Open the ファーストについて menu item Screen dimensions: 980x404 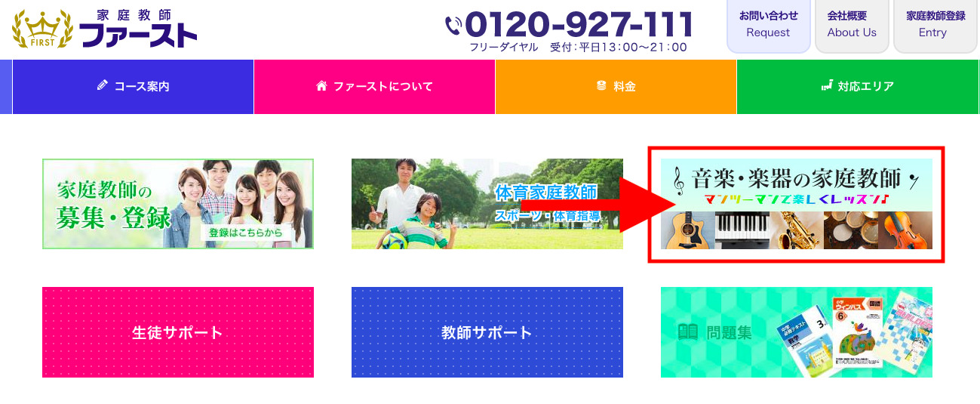click(374, 86)
